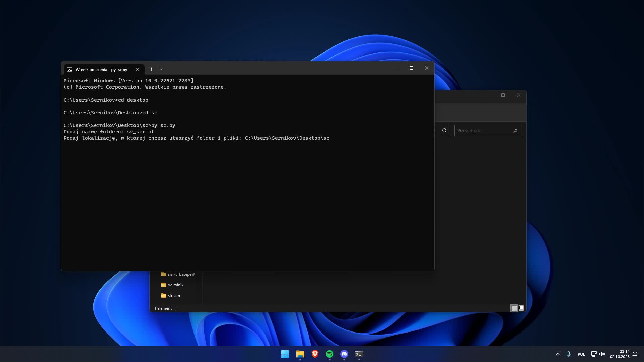Click inside the 'Przeszukaj: sc' search field
Screen dimensions: 644x362
483,131
